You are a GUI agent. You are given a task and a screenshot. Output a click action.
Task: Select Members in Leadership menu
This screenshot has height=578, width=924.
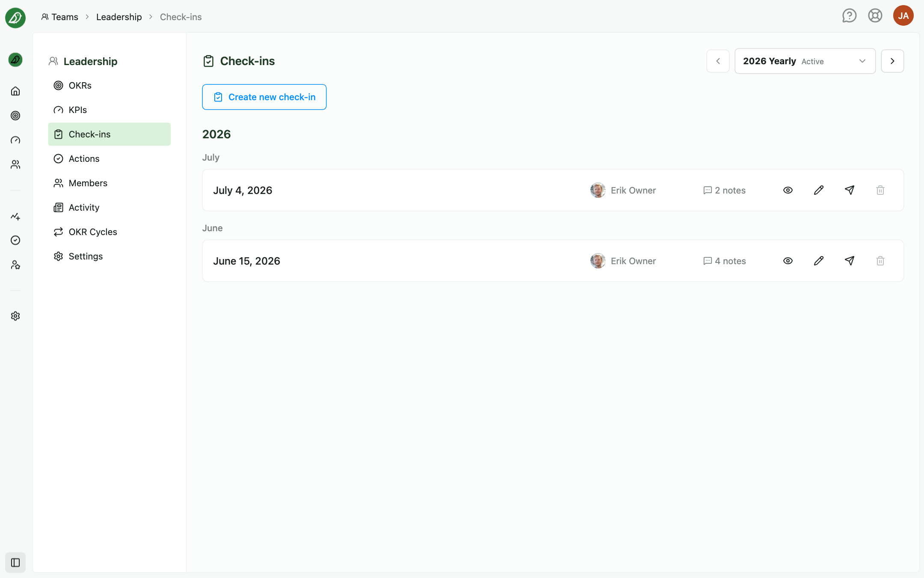(x=110, y=183)
